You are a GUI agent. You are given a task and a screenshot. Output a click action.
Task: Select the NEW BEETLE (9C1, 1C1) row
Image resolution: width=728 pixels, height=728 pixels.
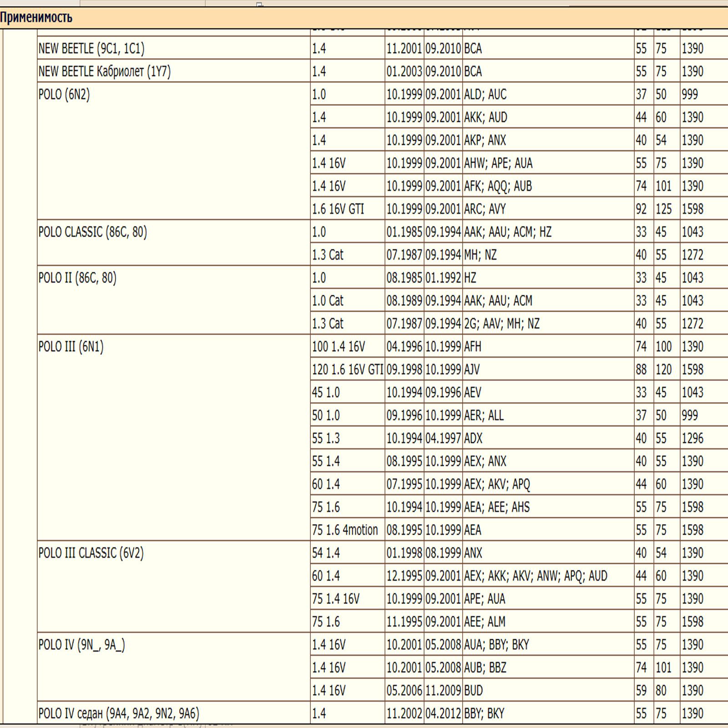[91, 48]
